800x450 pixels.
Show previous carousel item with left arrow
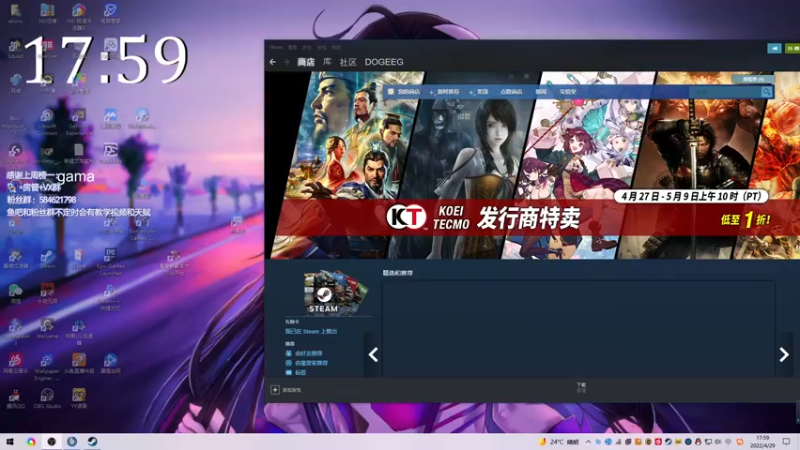pos(373,355)
